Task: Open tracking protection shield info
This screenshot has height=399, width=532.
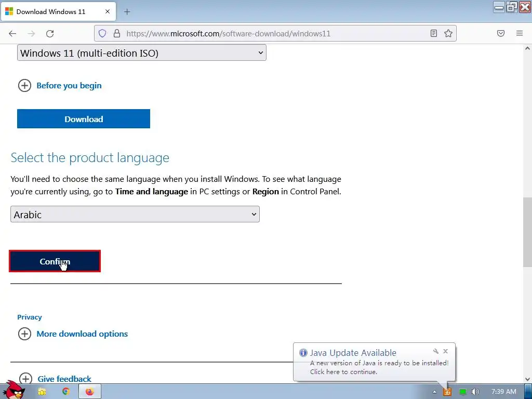Action: (x=102, y=33)
